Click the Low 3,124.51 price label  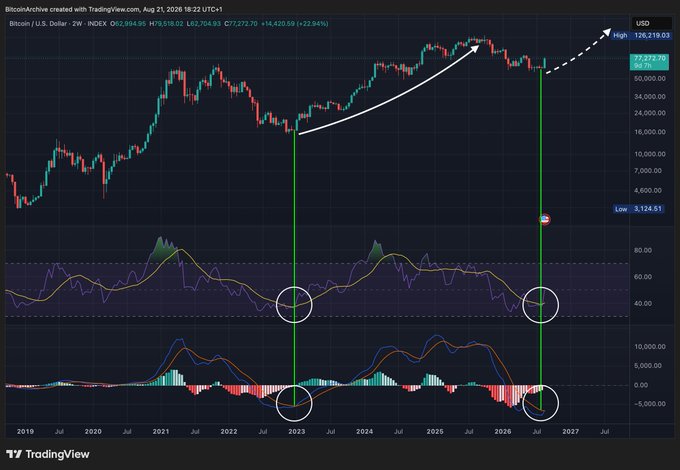[639, 209]
